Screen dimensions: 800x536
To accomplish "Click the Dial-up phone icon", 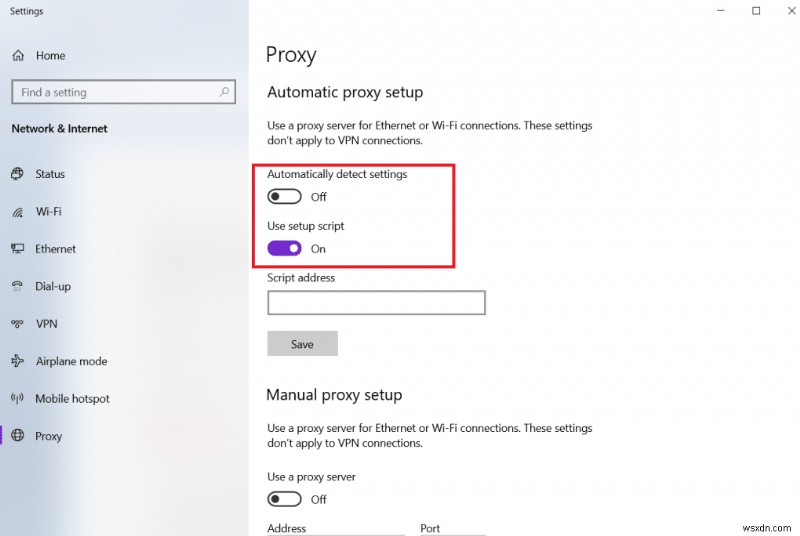I will pyautogui.click(x=17, y=286).
